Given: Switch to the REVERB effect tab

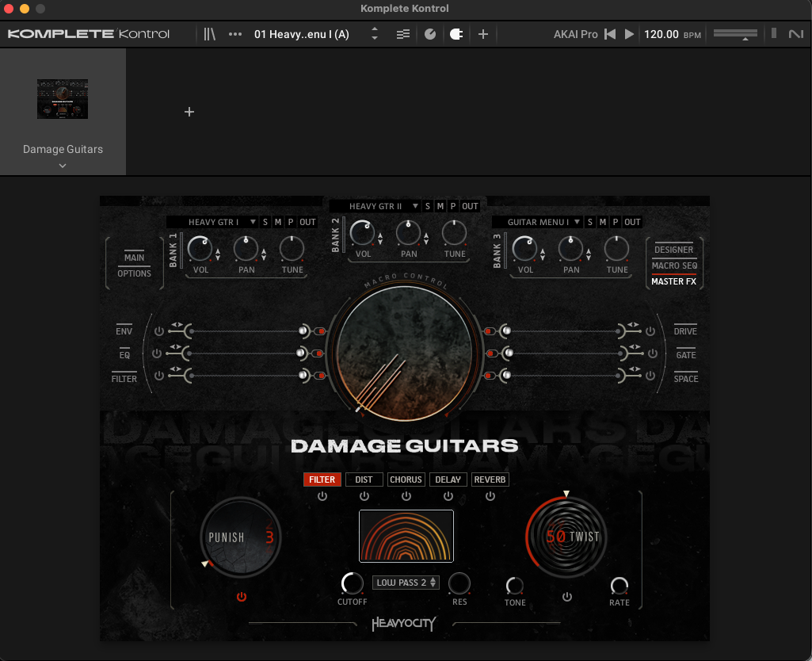Looking at the screenshot, I should pyautogui.click(x=490, y=480).
